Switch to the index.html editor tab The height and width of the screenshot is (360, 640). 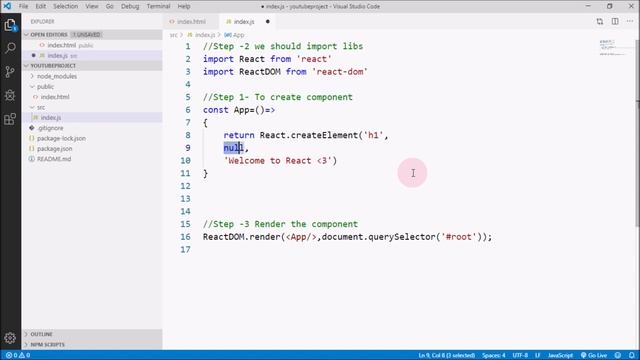[x=191, y=22]
